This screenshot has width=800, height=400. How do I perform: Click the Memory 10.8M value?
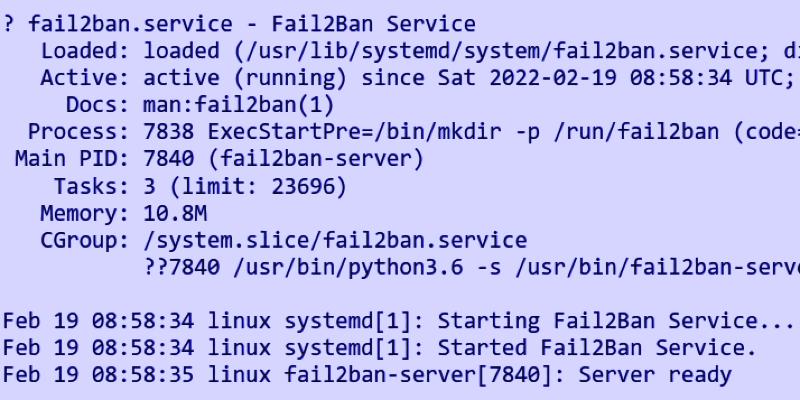(x=175, y=213)
